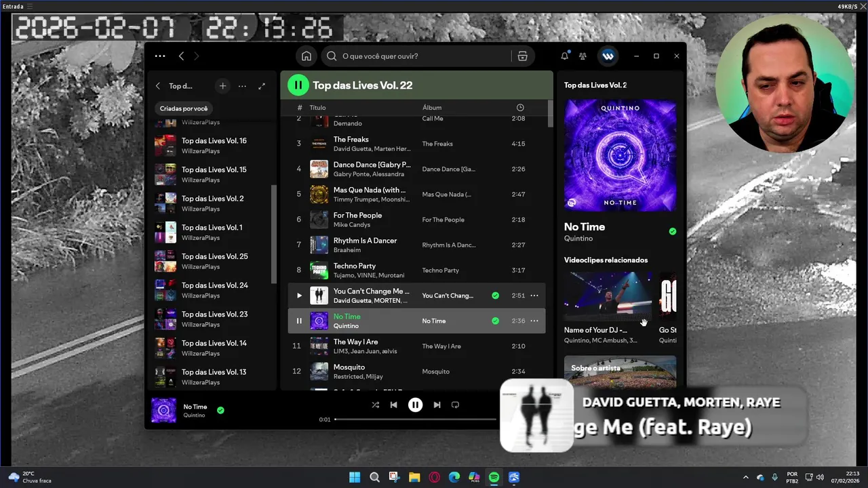Open notifications bell in Spotify
The image size is (868, 488).
(564, 56)
